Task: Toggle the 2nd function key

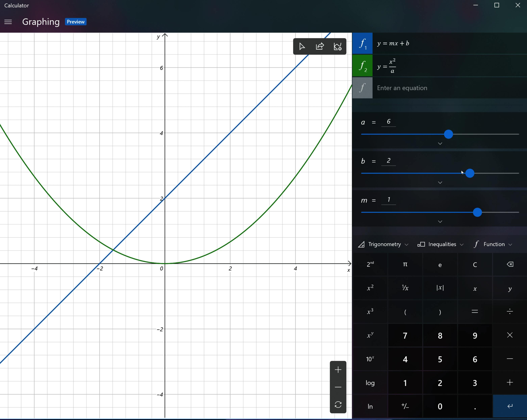Action: tap(370, 264)
